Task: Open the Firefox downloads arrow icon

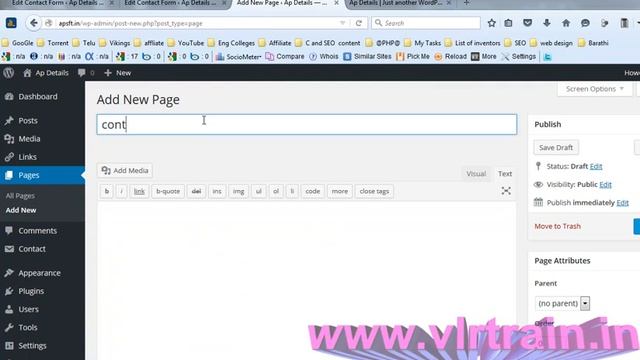Action: [547, 23]
